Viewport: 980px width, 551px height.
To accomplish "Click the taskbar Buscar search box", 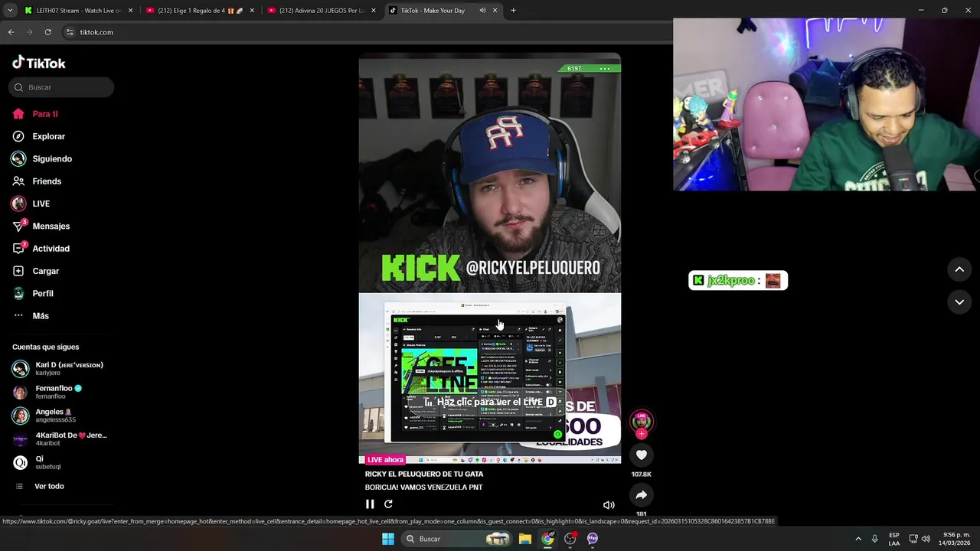I will pos(457,539).
